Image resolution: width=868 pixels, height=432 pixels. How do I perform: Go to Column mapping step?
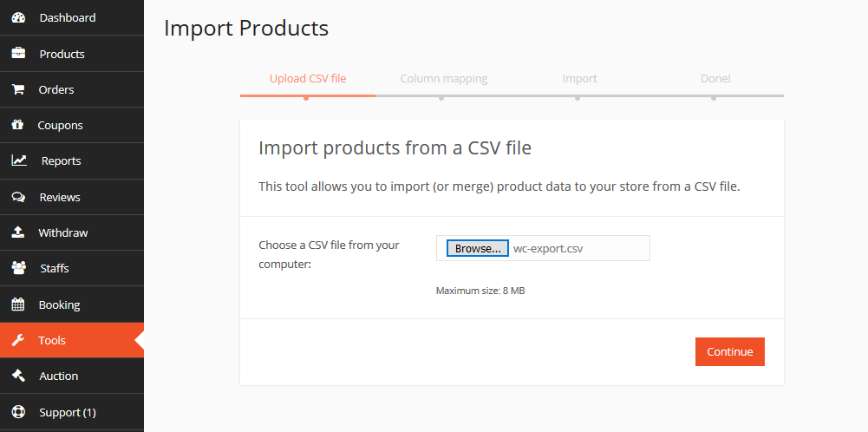tap(444, 79)
